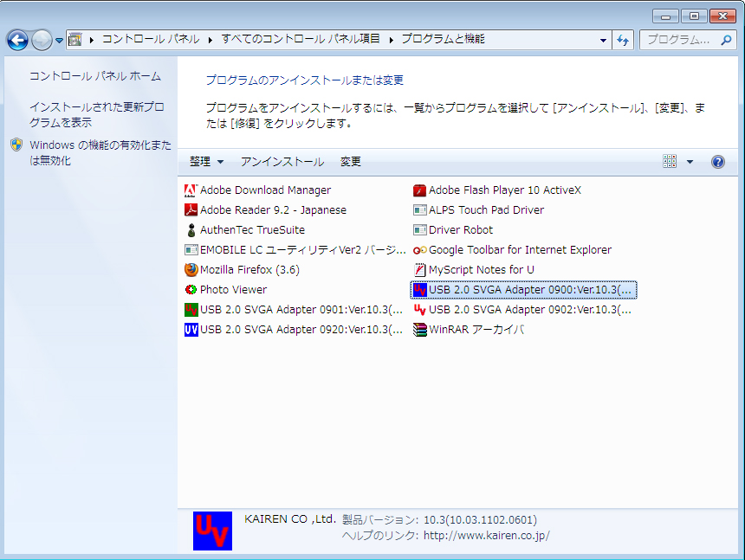Click the WinRAR archiver icon
The image size is (745, 560).
(x=419, y=330)
